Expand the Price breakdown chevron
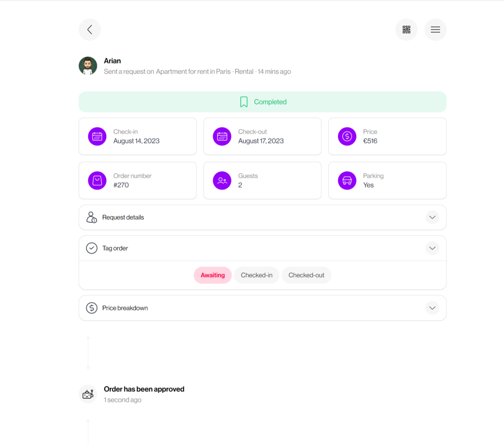Viewport: 504px width, 445px height. coord(432,308)
